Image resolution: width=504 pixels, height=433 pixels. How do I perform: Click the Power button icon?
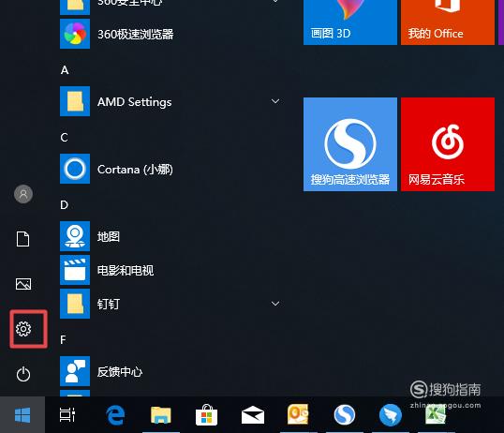pos(23,374)
